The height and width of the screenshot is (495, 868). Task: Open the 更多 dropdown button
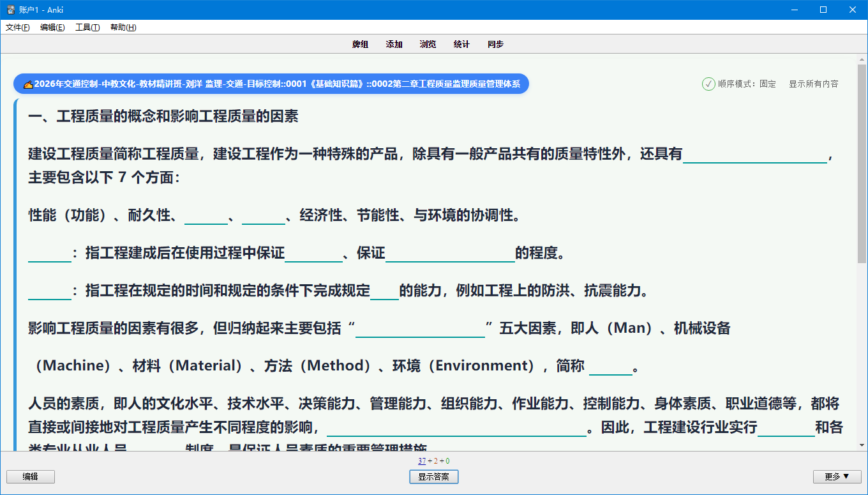[x=837, y=476]
